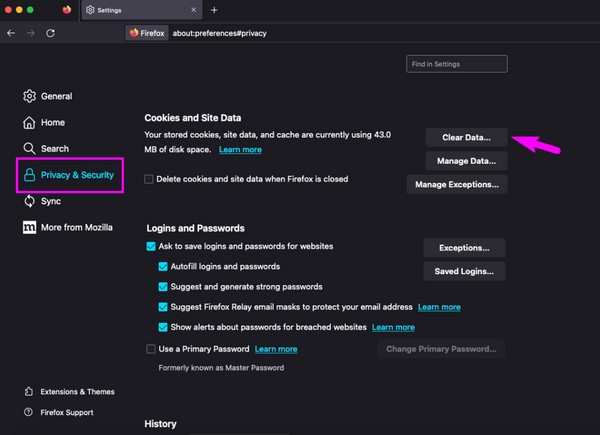Toggle Ask to save logins and passwords
This screenshot has width=600, height=435.
[151, 246]
